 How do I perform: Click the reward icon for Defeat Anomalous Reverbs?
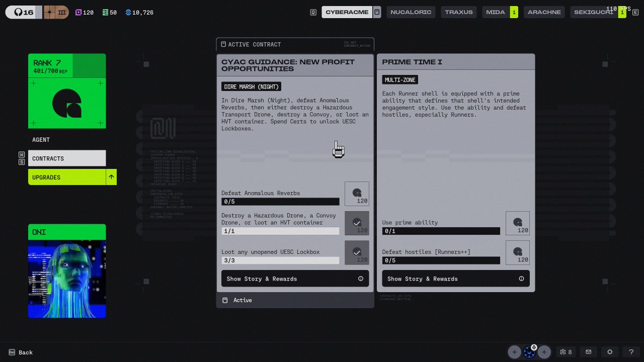coord(357,194)
